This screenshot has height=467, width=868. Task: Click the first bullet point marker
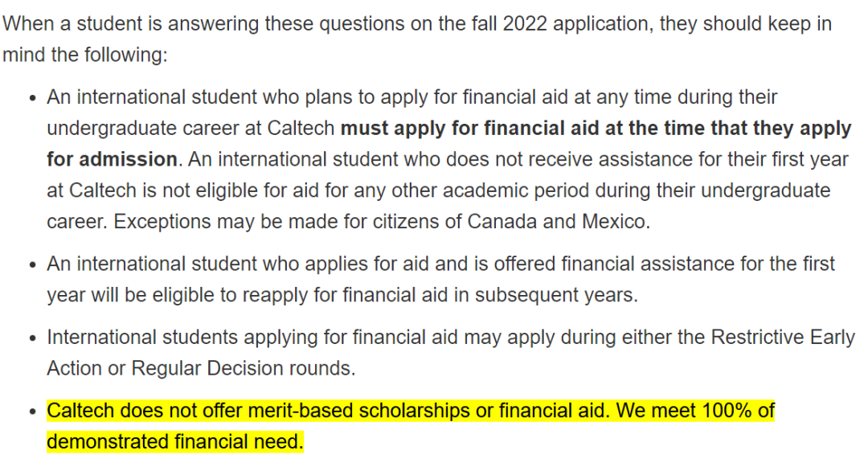coord(33,99)
